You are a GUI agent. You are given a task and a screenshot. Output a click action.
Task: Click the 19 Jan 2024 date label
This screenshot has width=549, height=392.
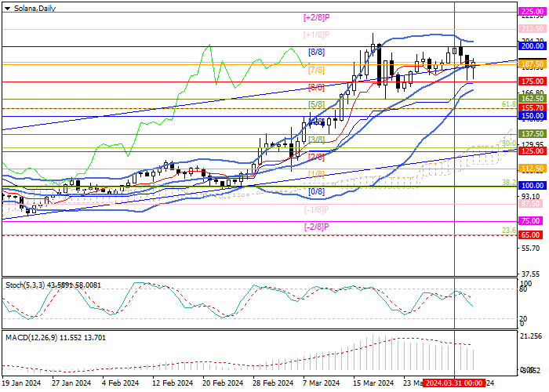pos(22,383)
